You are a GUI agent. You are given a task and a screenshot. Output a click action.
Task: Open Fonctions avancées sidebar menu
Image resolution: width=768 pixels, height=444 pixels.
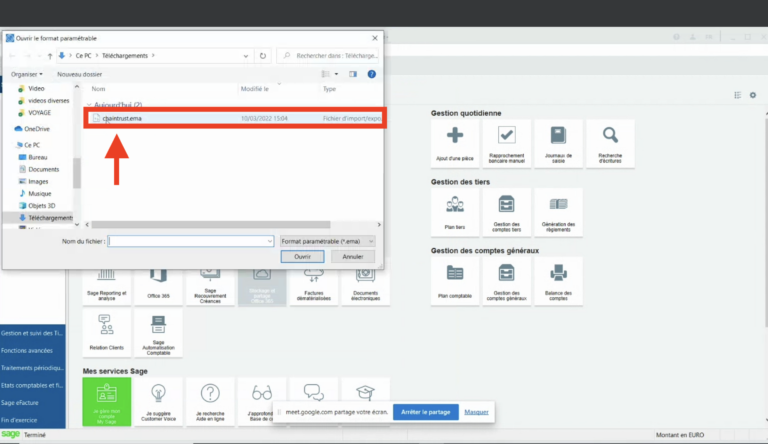point(32,350)
